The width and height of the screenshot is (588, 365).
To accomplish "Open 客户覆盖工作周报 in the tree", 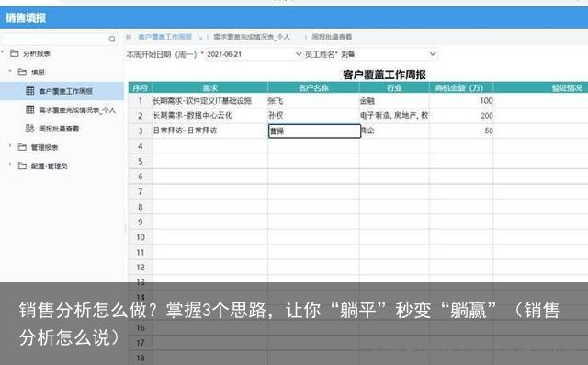I will click(62, 91).
